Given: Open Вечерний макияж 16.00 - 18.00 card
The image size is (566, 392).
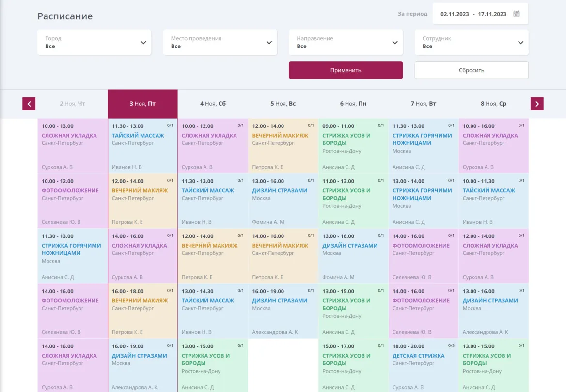Looking at the screenshot, I should [x=142, y=311].
